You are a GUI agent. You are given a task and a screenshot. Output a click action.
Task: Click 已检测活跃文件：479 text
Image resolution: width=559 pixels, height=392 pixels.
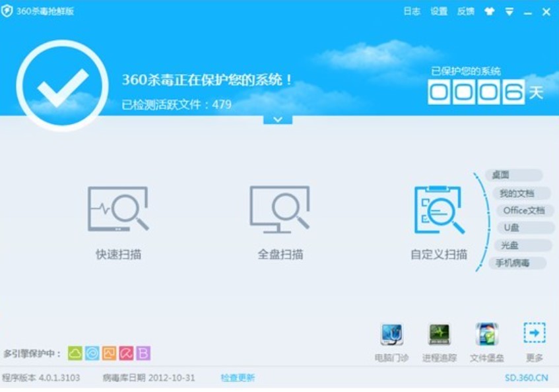(176, 105)
